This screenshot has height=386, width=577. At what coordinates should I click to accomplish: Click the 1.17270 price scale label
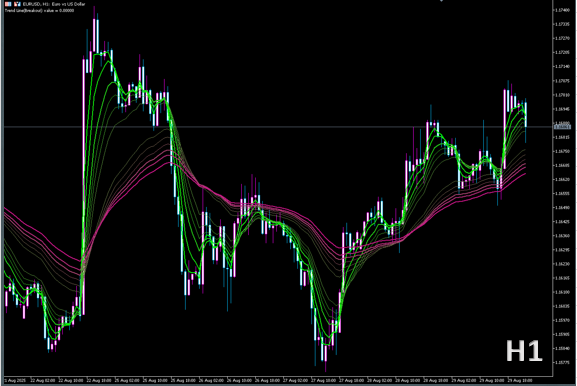pos(562,38)
